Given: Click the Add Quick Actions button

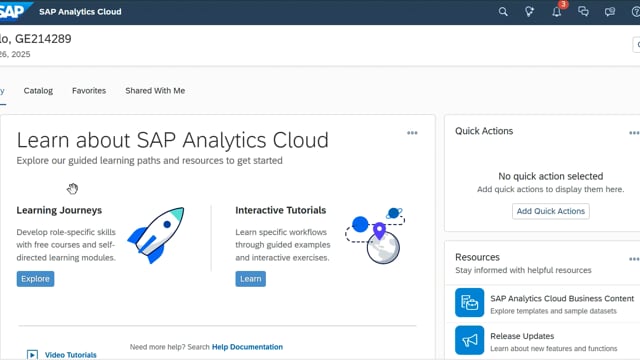Looking at the screenshot, I should (x=551, y=211).
